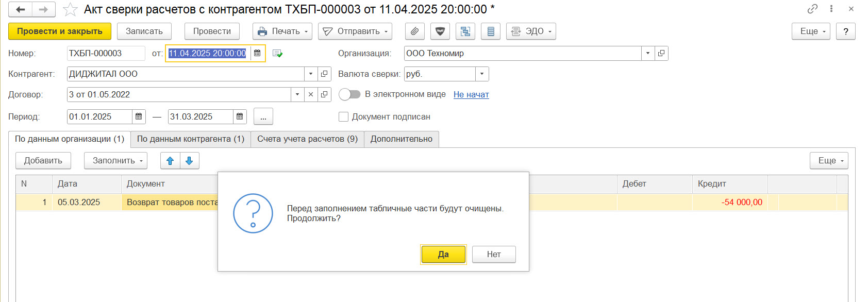Open the calendar picker for document date
This screenshot has height=302, width=868.
click(257, 53)
